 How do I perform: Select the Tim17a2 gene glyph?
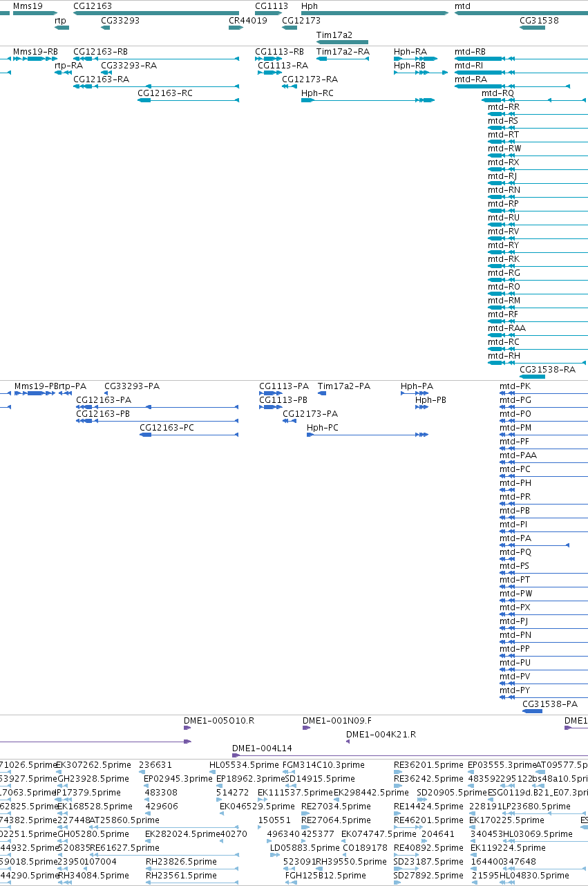point(342,42)
